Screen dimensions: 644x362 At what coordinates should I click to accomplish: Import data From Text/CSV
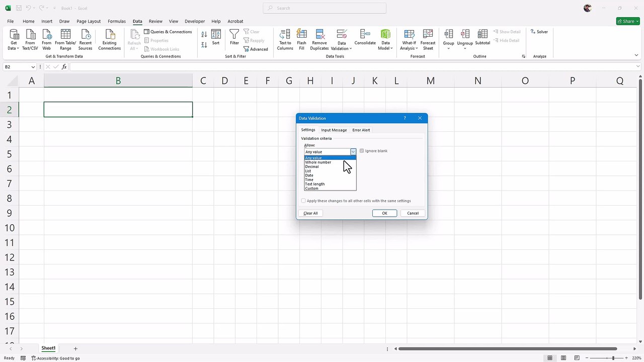(30, 39)
